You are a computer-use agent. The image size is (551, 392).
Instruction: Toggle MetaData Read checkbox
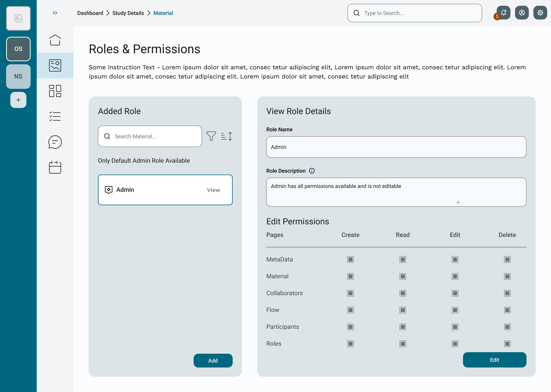tap(403, 260)
